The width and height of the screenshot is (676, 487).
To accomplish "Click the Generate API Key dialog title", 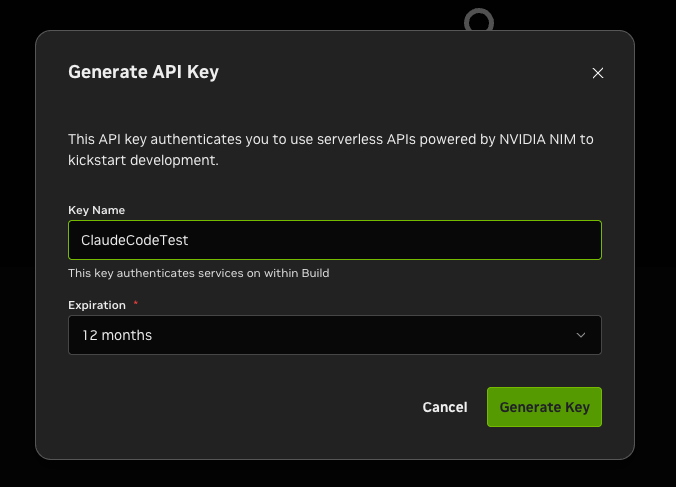I will click(144, 72).
